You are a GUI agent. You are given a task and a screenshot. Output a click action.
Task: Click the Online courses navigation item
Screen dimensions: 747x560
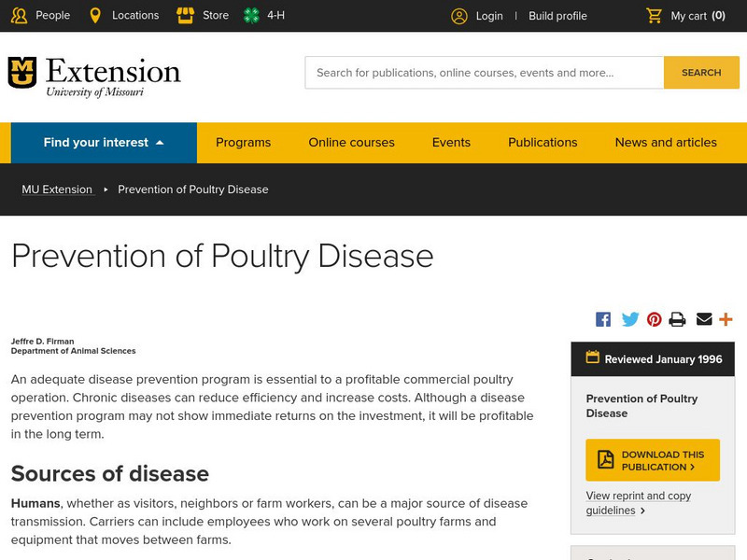click(352, 142)
